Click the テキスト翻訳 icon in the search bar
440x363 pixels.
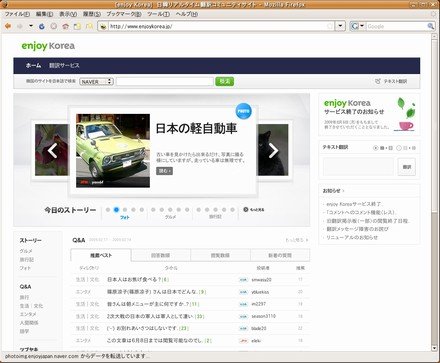(377, 81)
